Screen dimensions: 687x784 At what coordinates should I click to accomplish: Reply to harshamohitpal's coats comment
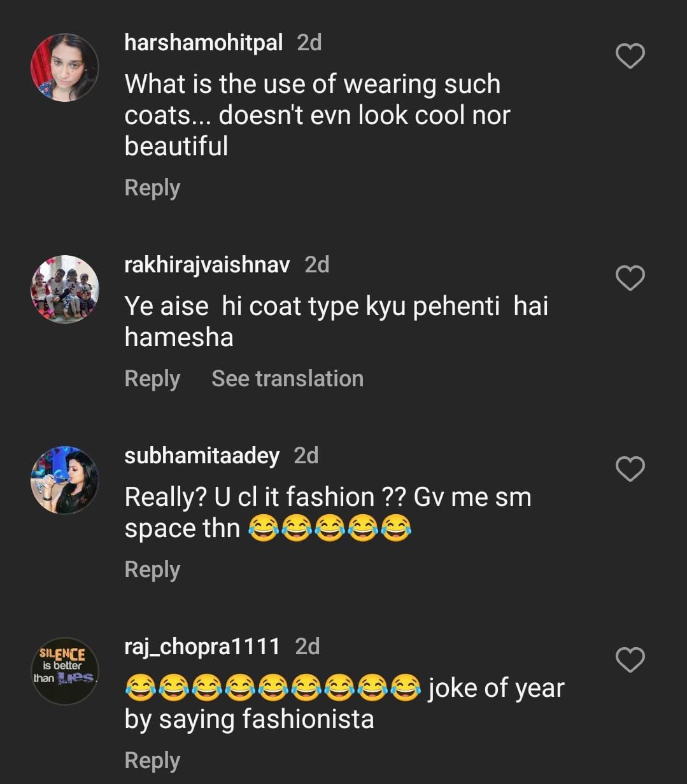click(152, 188)
